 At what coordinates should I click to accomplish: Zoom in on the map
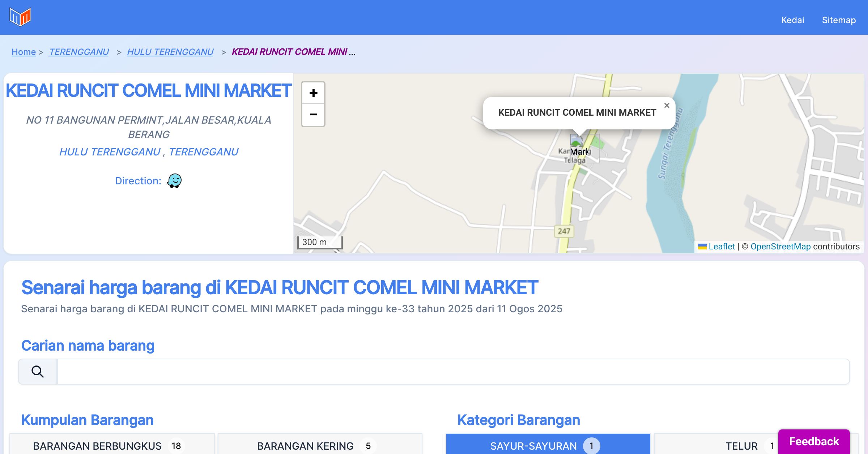[x=313, y=93]
